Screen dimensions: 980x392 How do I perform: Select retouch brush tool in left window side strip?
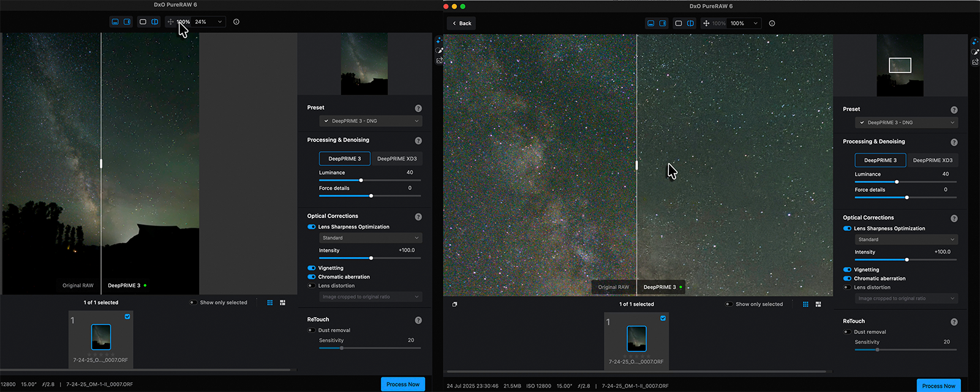439,50
